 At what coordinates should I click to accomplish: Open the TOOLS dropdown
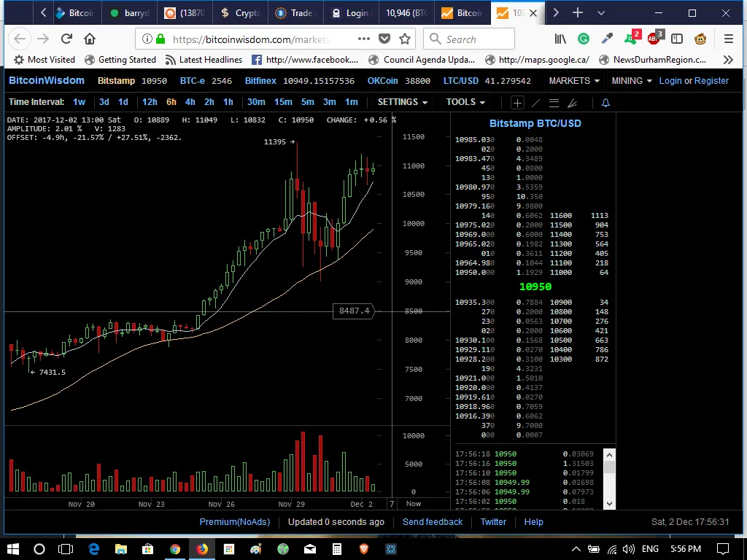tap(465, 102)
